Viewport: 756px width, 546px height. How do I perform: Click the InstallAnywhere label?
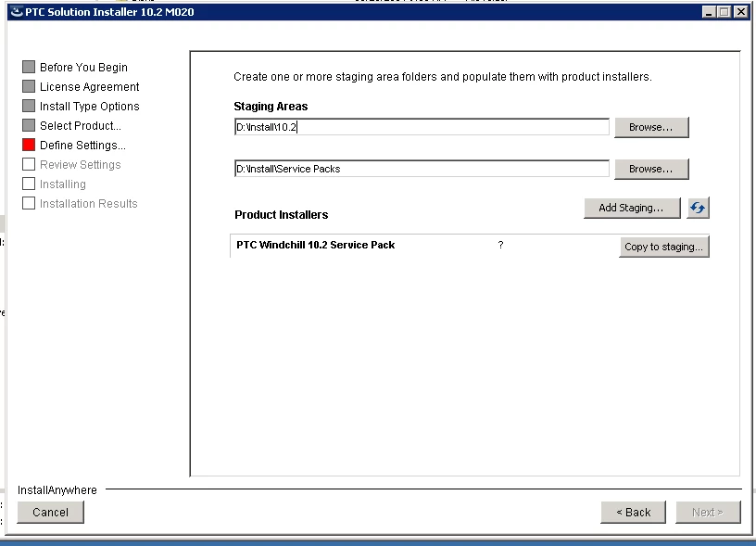coord(57,490)
